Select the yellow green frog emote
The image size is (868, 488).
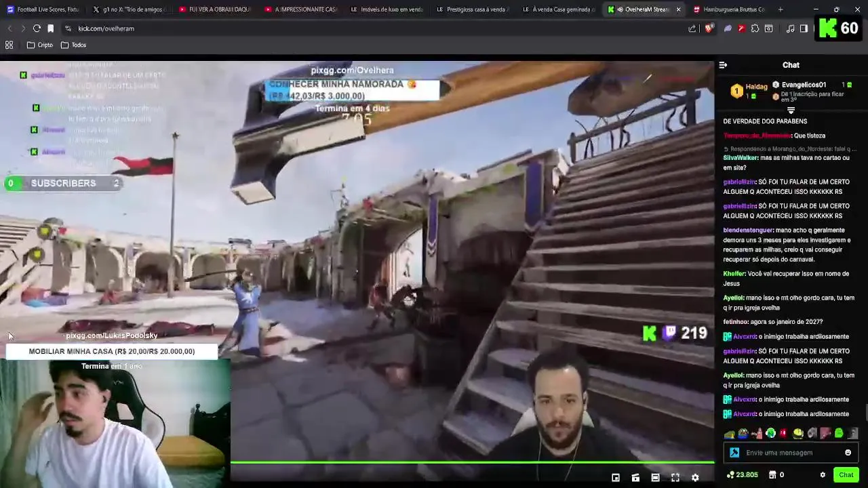798,434
